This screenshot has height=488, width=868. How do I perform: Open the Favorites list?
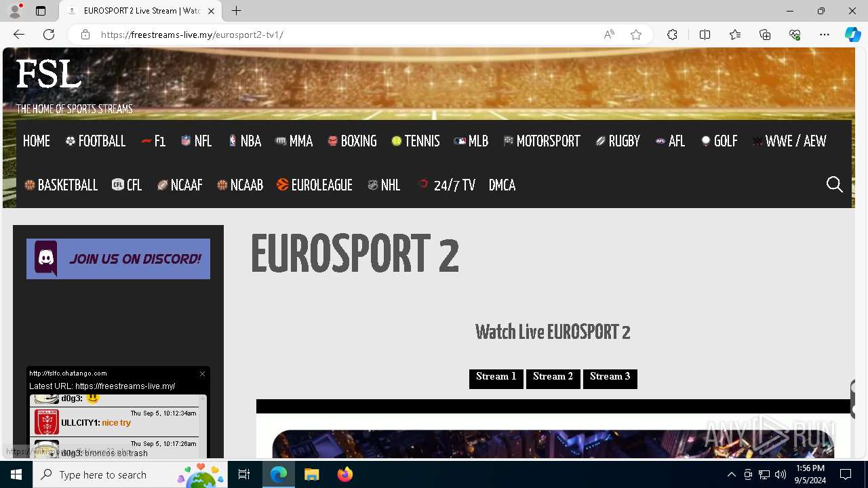pos(735,35)
